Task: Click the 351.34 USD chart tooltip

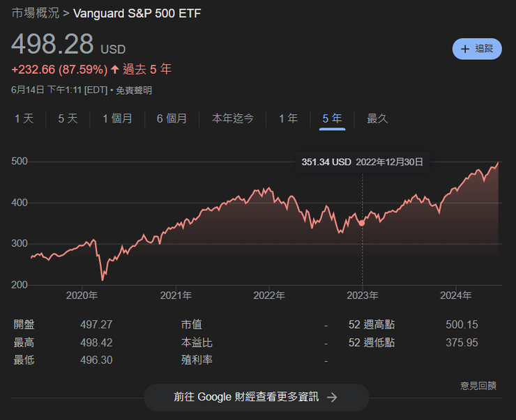Action: pyautogui.click(x=362, y=162)
